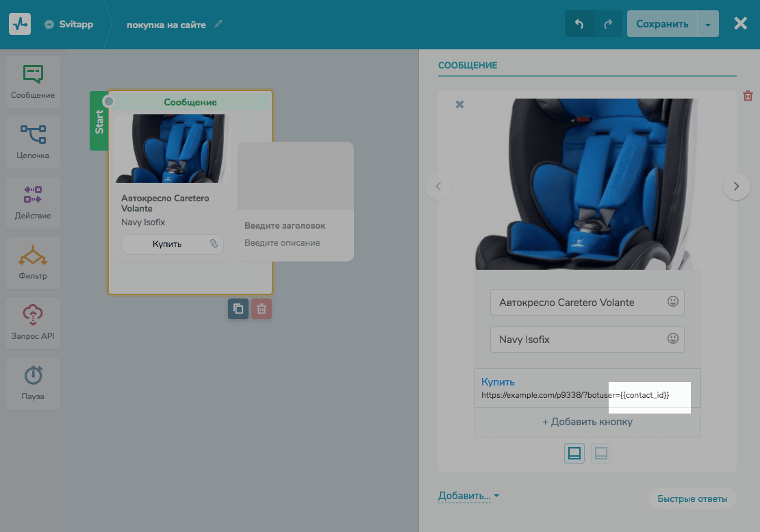Viewport: 760px width, 532px height.
Task: Undo the last change
Action: pos(579,24)
